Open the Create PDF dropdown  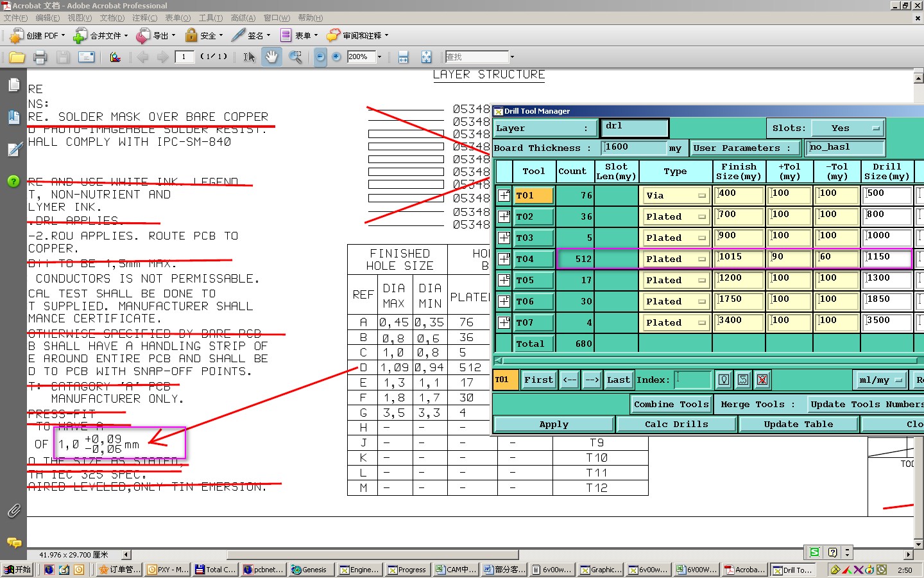click(x=37, y=35)
